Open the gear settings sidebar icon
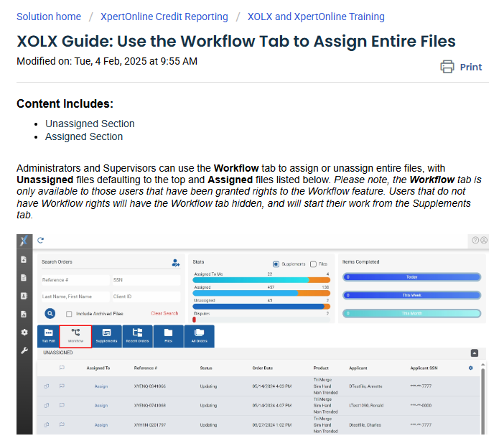 click(x=24, y=333)
